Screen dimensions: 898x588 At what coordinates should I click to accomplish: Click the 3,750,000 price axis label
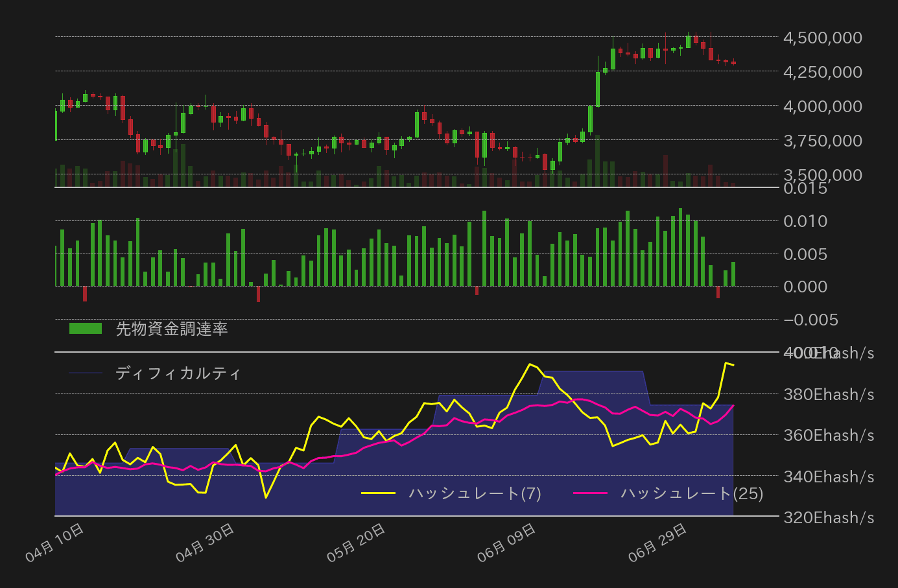(822, 141)
